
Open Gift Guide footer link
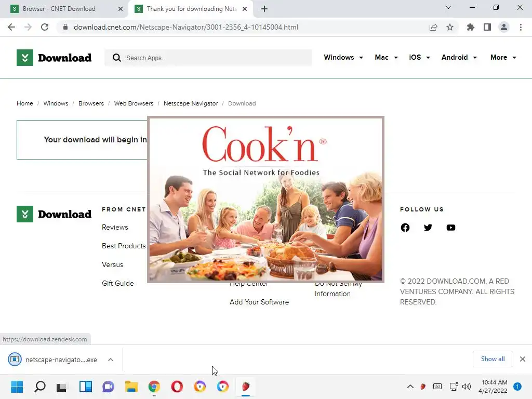click(118, 283)
